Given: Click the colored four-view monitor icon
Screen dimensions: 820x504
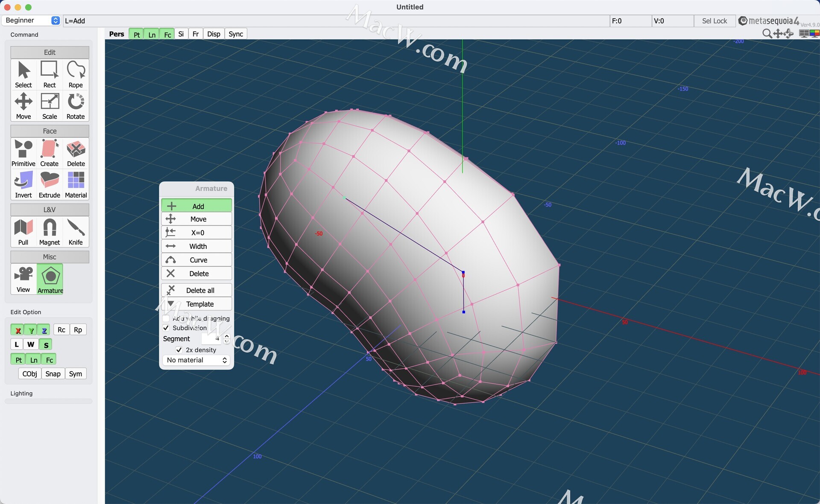Looking at the screenshot, I should pos(814,34).
